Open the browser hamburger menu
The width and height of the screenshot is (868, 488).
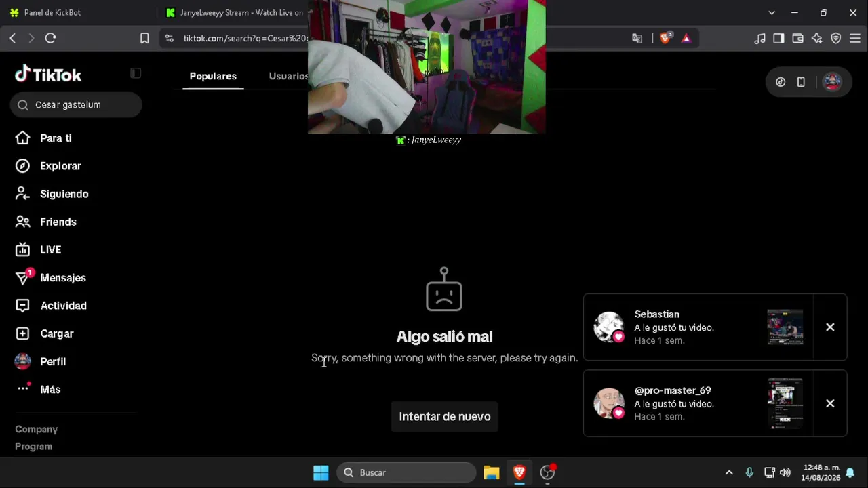(x=855, y=39)
